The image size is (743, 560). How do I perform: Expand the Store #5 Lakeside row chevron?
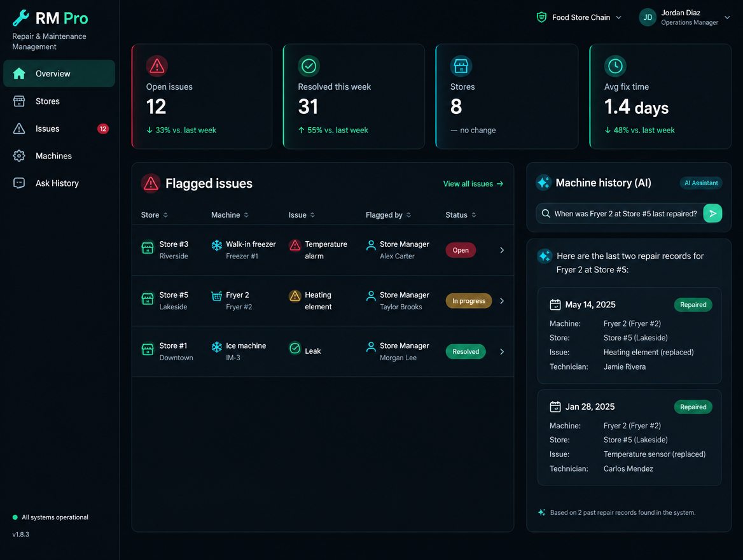(x=502, y=300)
